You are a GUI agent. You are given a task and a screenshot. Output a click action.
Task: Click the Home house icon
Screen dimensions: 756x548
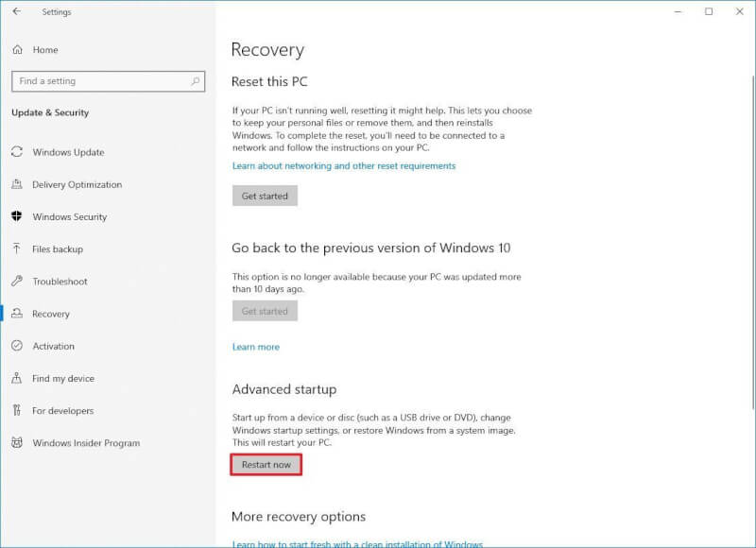[17, 50]
